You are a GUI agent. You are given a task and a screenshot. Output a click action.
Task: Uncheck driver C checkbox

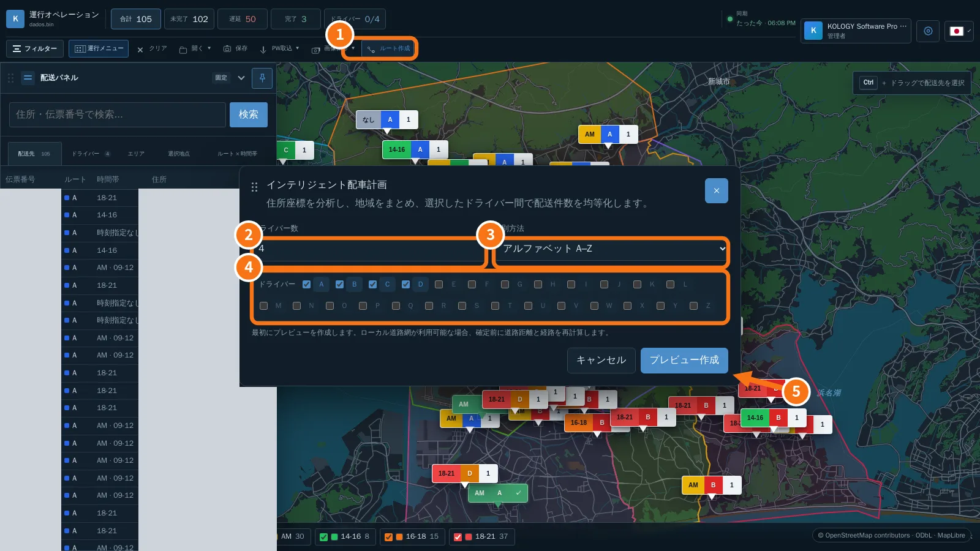point(372,284)
